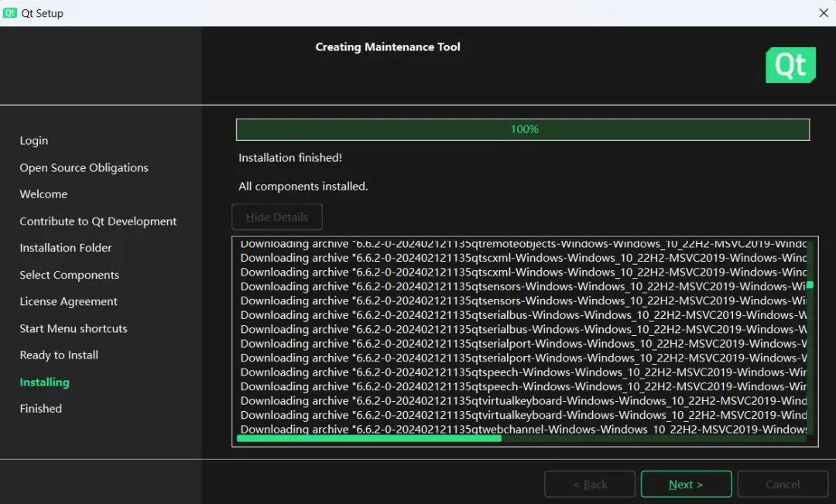Click the Back button
Viewport: 836px width, 504px height.
(590, 485)
